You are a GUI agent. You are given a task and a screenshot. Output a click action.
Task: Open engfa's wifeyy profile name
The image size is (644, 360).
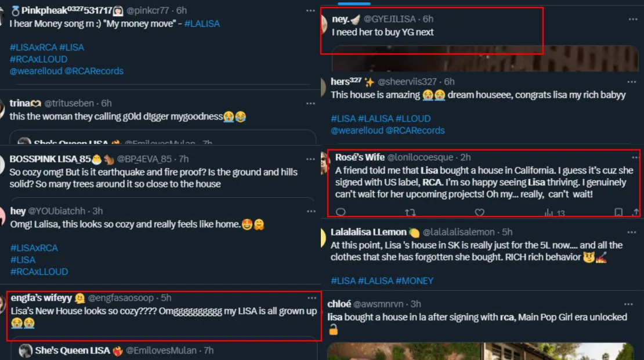pos(41,298)
